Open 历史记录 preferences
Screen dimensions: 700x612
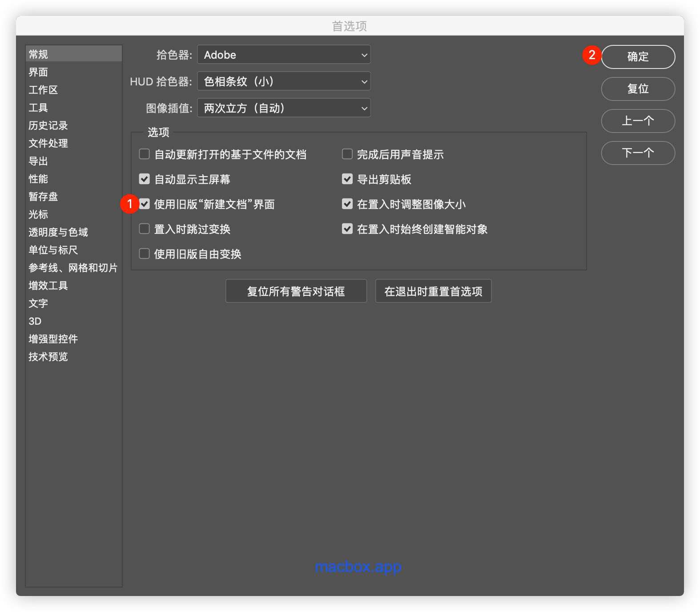pyautogui.click(x=74, y=125)
